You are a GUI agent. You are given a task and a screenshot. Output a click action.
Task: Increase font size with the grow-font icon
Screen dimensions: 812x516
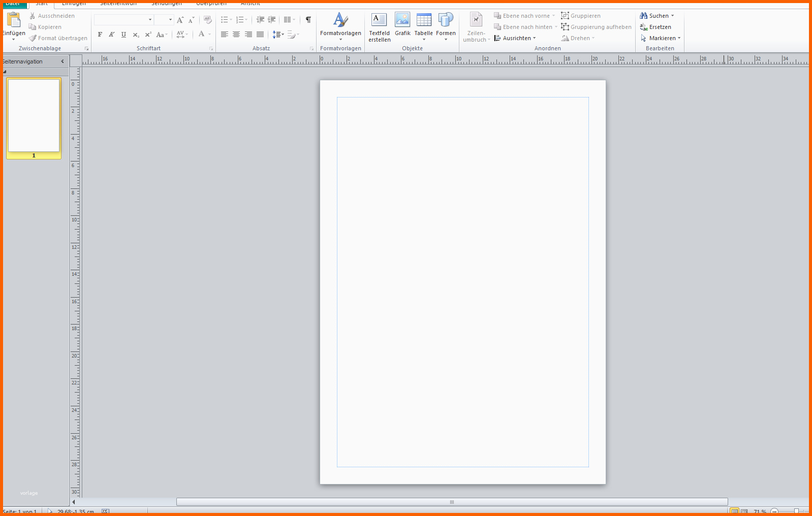[x=180, y=20]
